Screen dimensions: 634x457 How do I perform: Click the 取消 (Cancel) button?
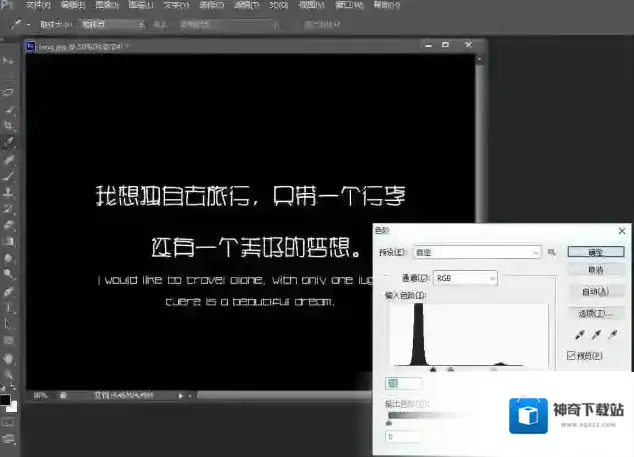coord(595,270)
